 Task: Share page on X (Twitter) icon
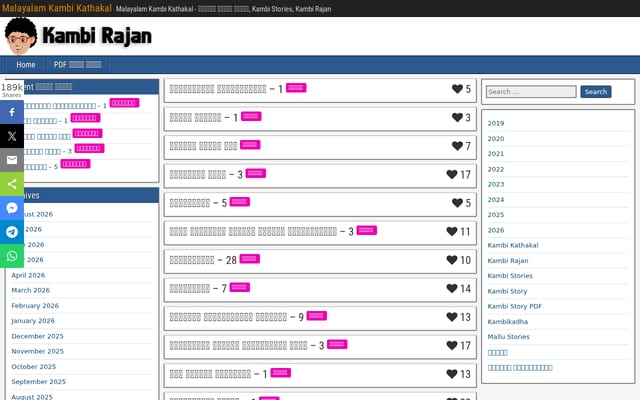[x=12, y=136]
